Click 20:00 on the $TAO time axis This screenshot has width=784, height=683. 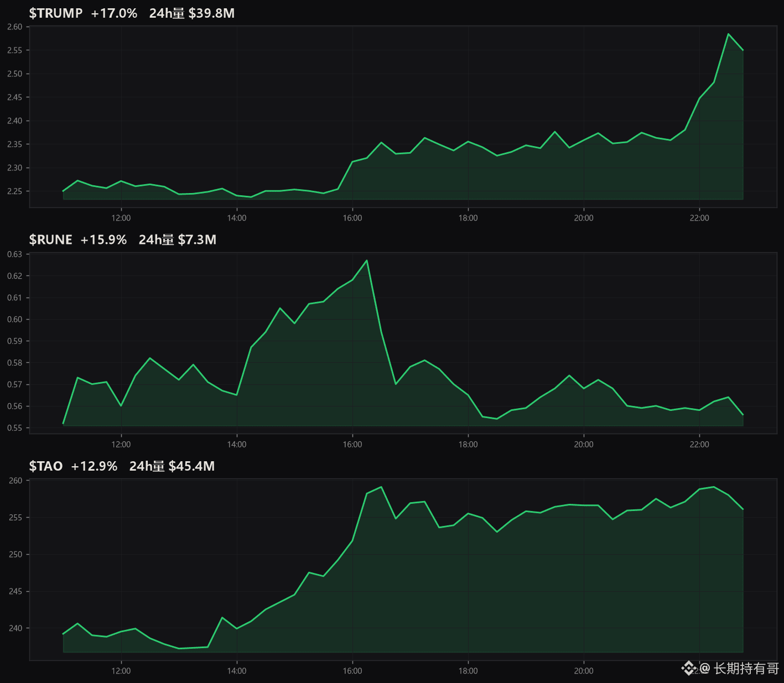click(x=584, y=671)
